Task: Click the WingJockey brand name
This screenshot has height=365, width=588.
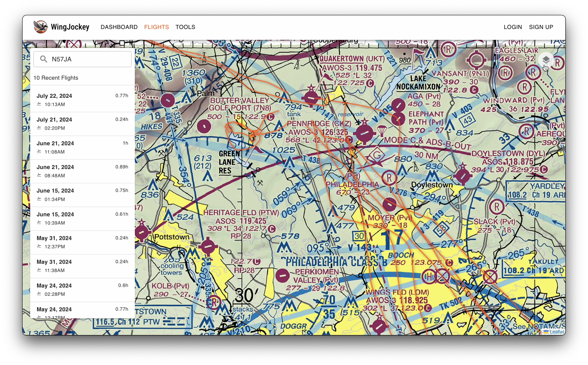Action: pyautogui.click(x=70, y=27)
